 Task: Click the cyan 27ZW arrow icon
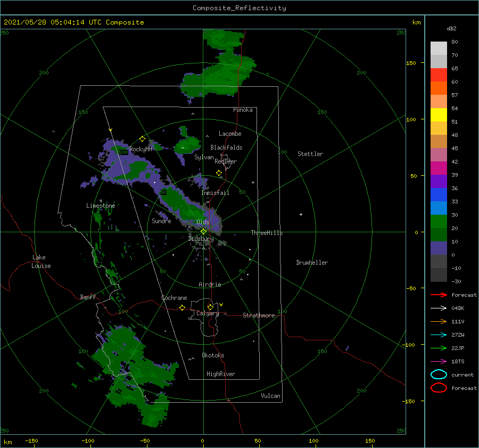[x=439, y=335]
